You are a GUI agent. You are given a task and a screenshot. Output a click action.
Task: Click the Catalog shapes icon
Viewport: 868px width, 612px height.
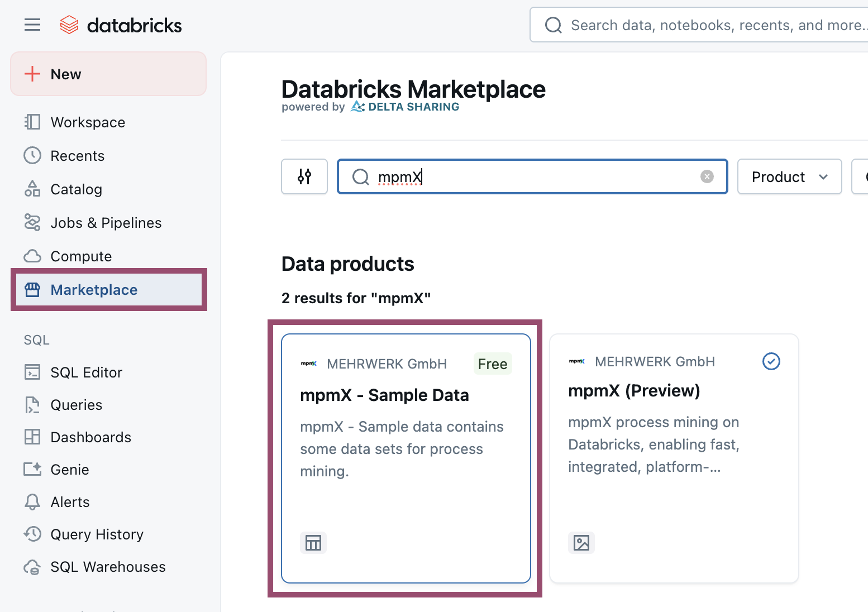point(32,189)
